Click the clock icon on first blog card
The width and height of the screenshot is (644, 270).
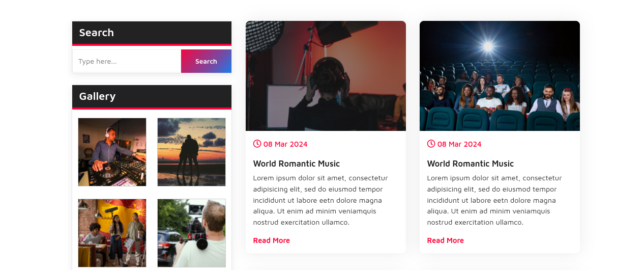[257, 144]
